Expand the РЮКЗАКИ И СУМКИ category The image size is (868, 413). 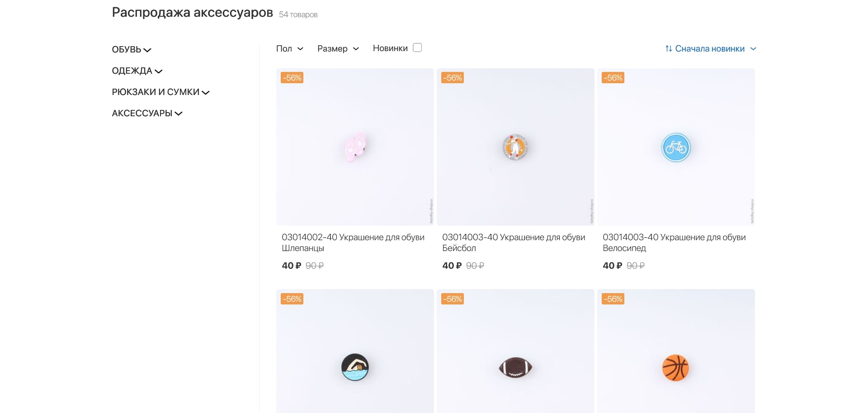[x=160, y=92]
